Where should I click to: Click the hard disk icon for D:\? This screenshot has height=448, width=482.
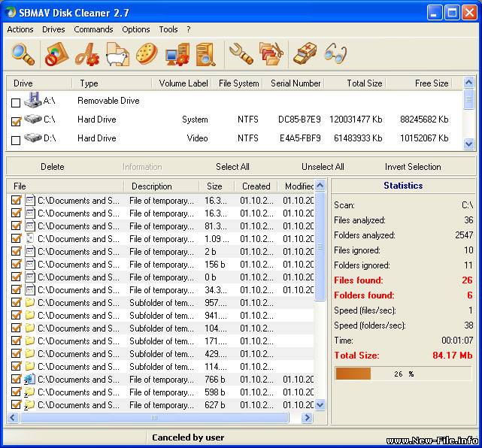pyautogui.click(x=33, y=138)
